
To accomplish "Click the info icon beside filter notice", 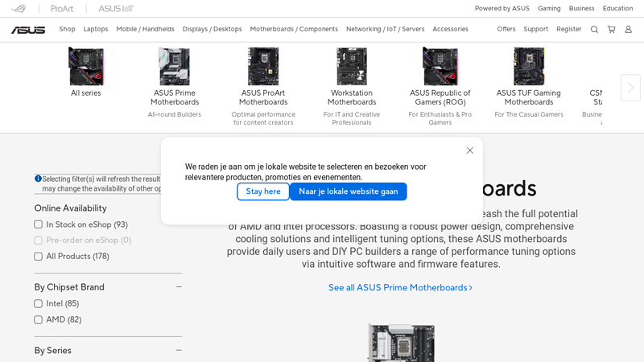I will pos(38,179).
